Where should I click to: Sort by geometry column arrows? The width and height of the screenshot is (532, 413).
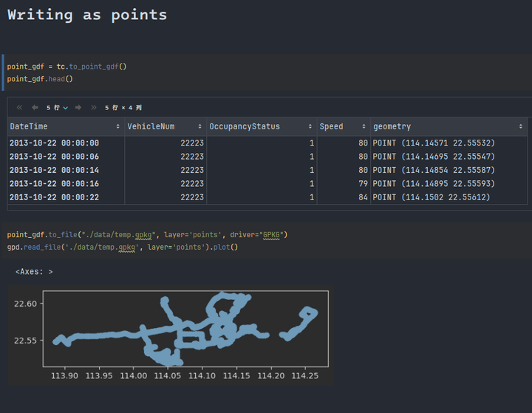coord(521,127)
